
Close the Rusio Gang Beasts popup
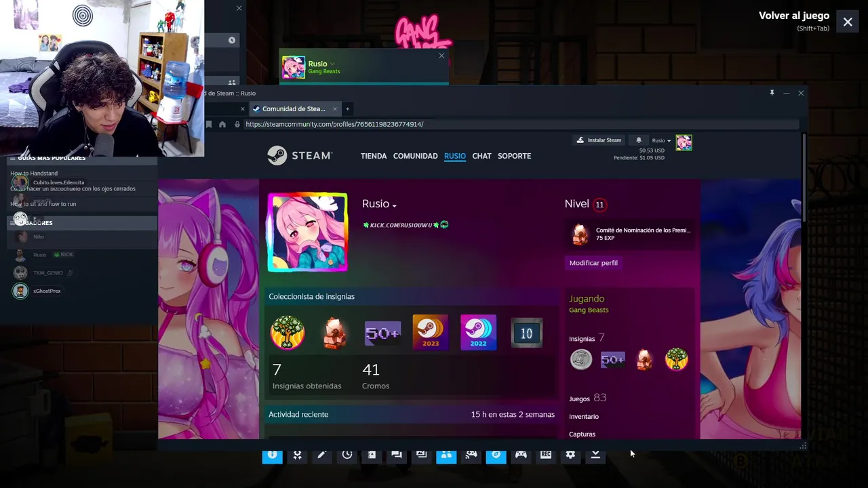441,56
